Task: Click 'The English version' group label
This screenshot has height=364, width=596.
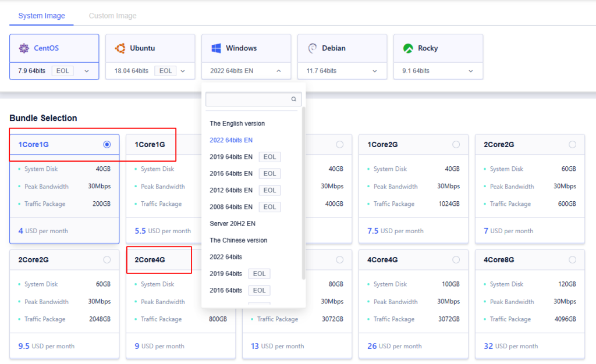Action: [237, 123]
